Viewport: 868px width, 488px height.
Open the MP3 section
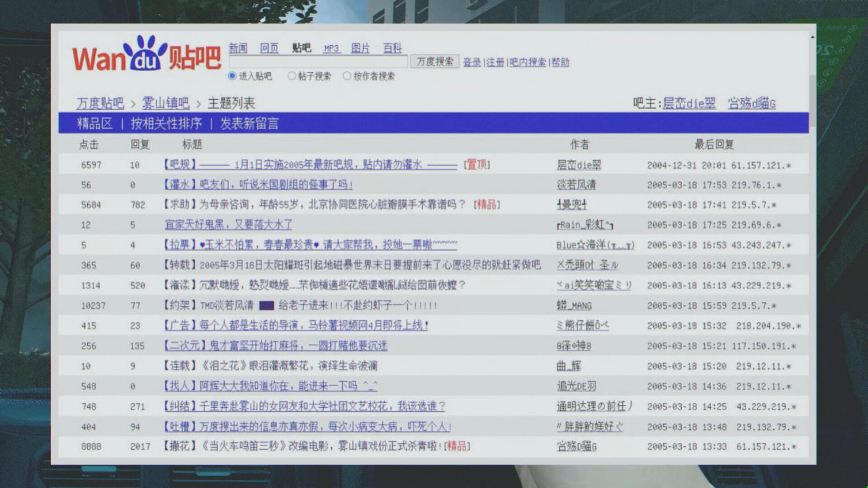point(331,48)
